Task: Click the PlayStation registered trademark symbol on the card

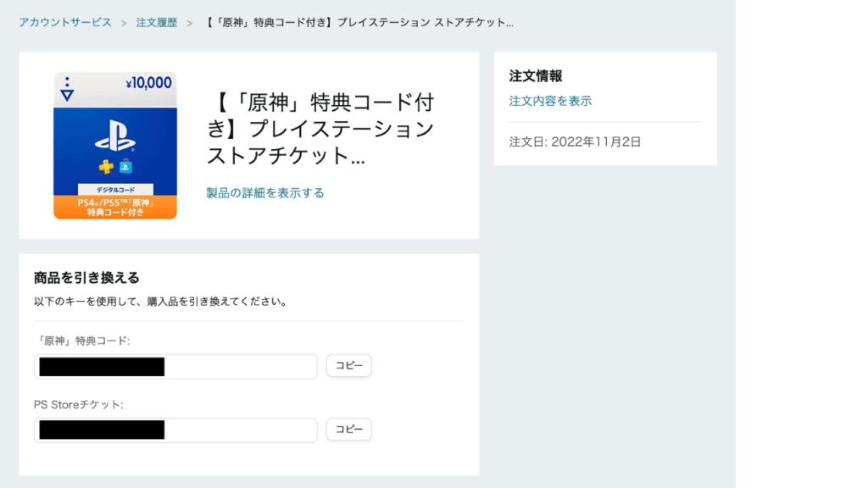Action: coord(132,150)
